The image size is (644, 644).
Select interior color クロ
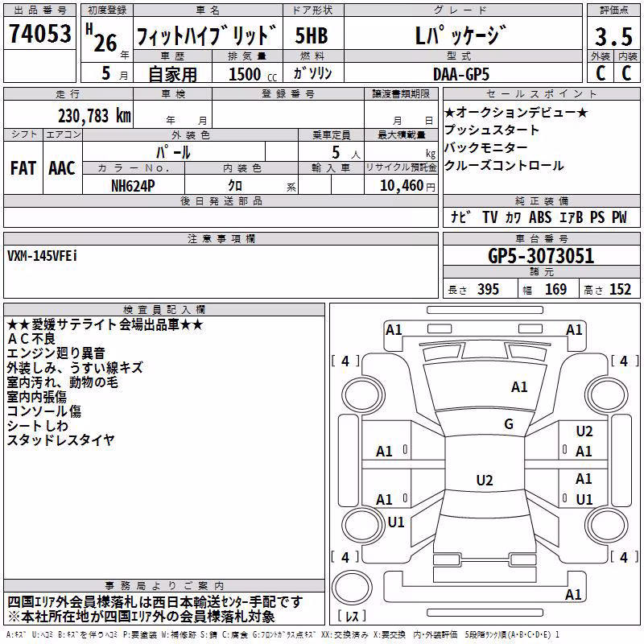pos(235,186)
